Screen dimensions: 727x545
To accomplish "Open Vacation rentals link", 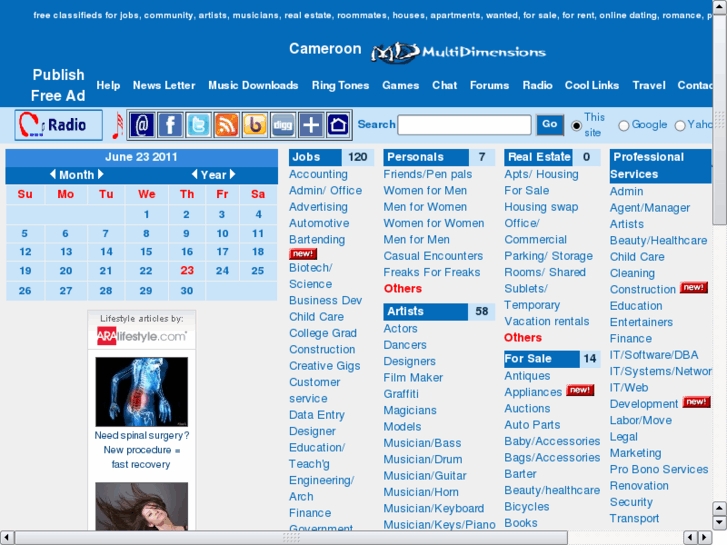I will pyautogui.click(x=547, y=321).
